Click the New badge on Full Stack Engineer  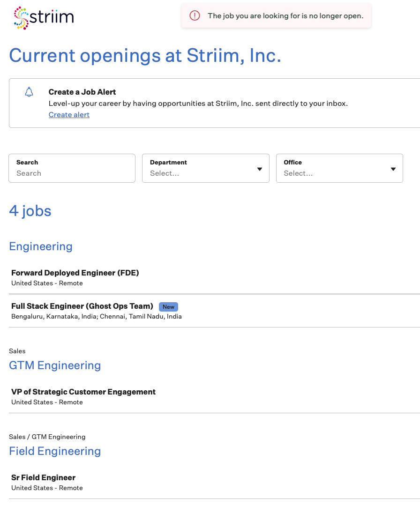[169, 306]
